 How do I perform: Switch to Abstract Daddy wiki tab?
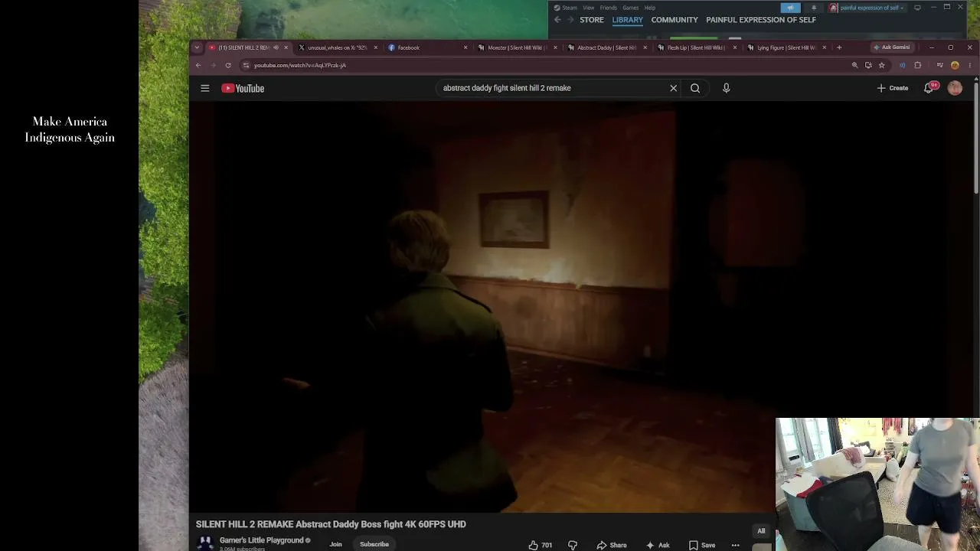click(606, 47)
